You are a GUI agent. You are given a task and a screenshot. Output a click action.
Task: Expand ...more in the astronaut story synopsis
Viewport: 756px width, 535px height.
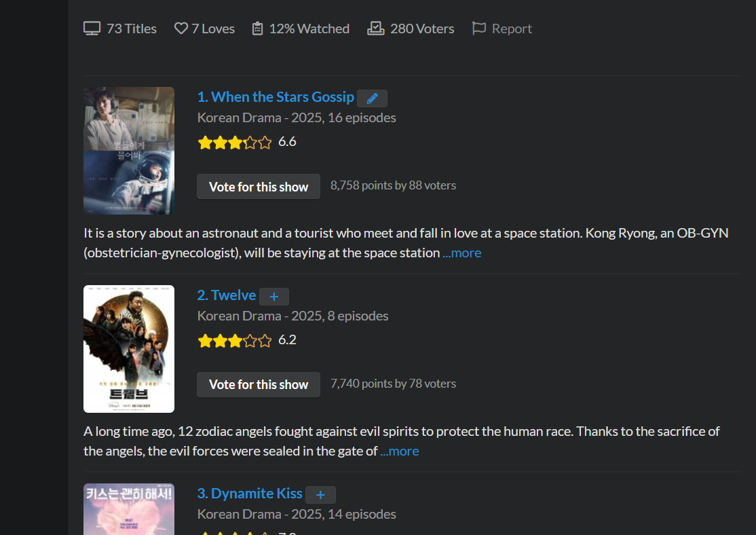(x=462, y=253)
